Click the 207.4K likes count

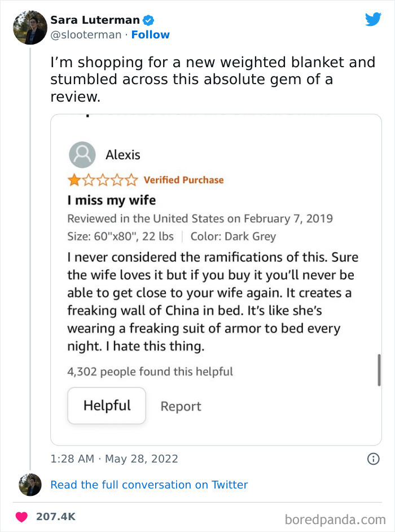point(55,517)
